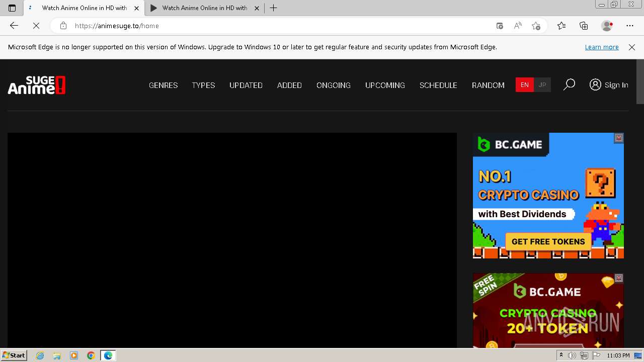Open the Favorites list icon
This screenshot has width=644, height=362.
[561, 26]
